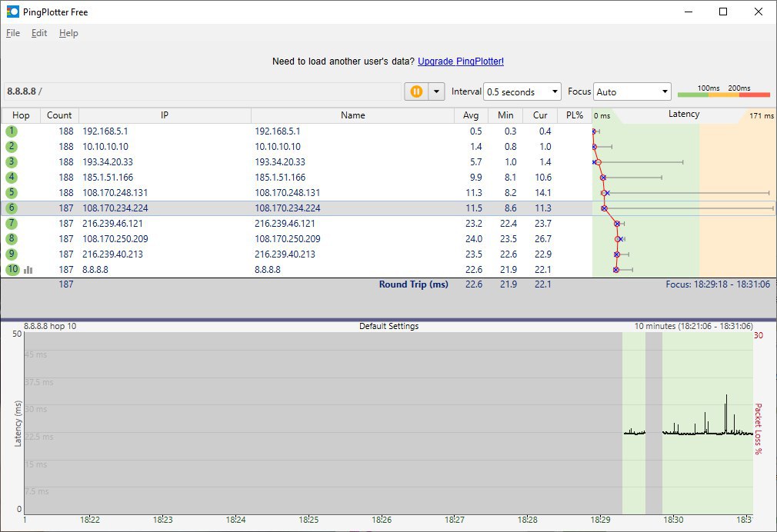Screen dimensions: 777x532
Task: Click the Cur value 14.1 in hop 5
Action: [543, 193]
